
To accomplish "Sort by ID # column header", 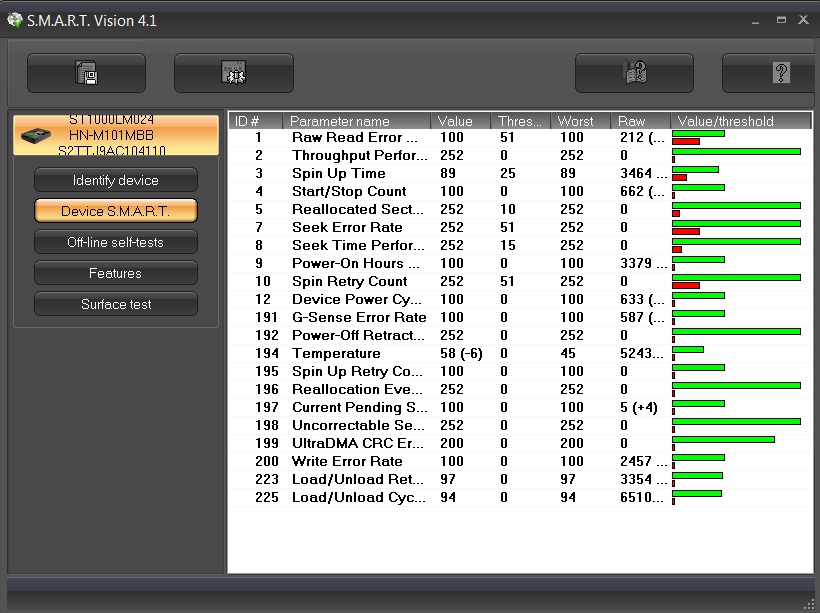I will [x=256, y=121].
